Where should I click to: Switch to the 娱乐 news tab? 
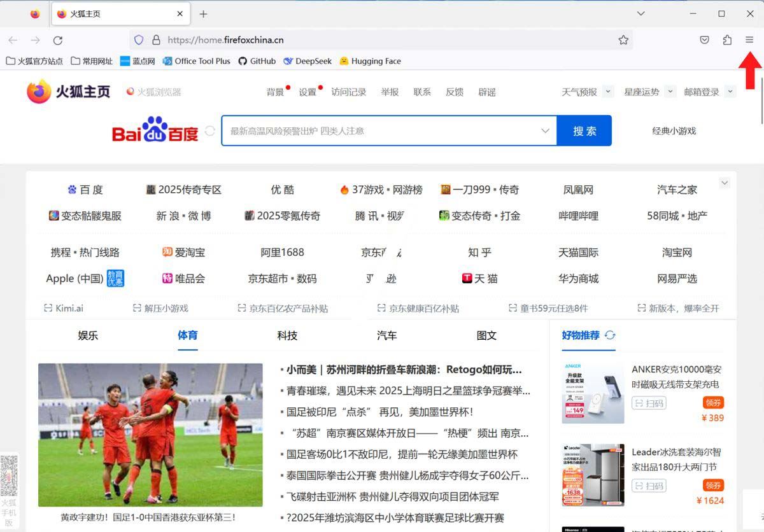click(x=88, y=335)
